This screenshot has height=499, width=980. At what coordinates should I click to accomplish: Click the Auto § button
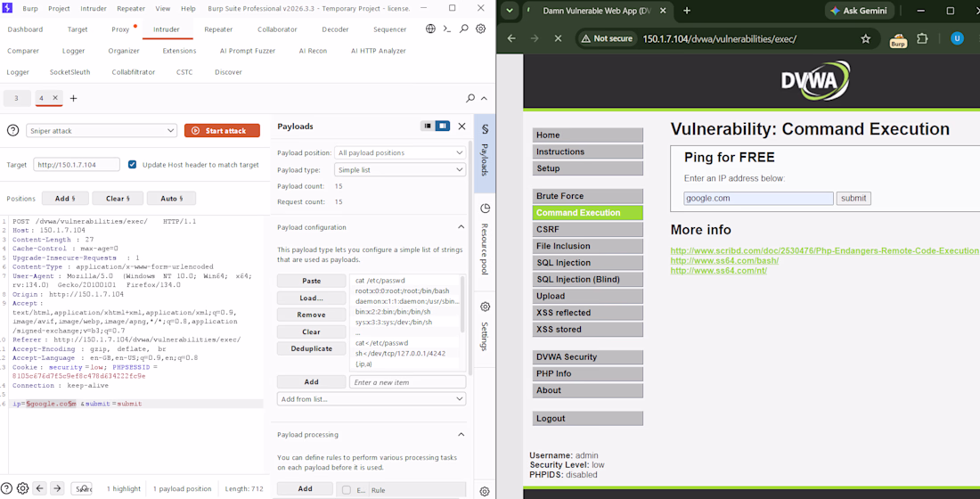click(171, 198)
